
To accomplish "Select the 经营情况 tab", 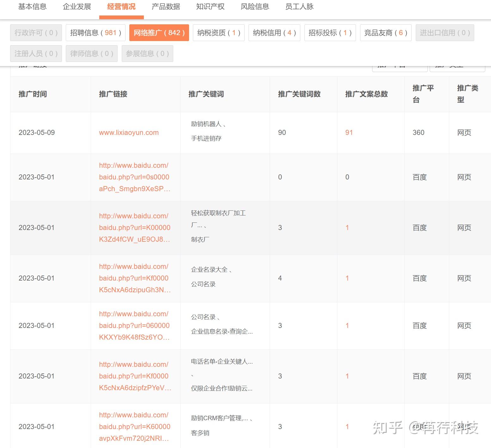I will pos(121,6).
